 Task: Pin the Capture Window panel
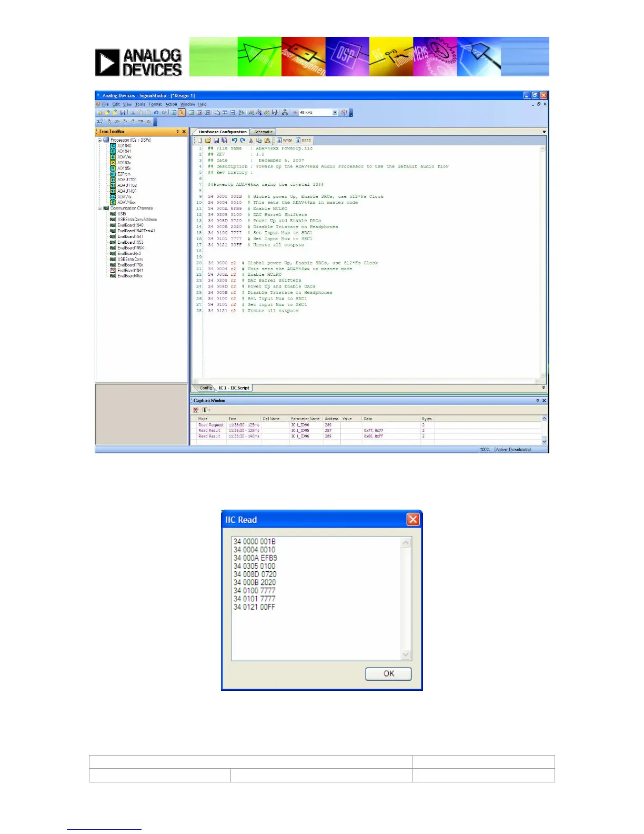point(537,401)
